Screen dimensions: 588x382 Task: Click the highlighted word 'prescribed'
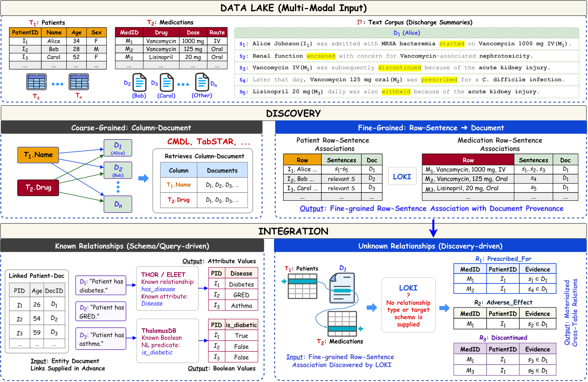point(439,80)
